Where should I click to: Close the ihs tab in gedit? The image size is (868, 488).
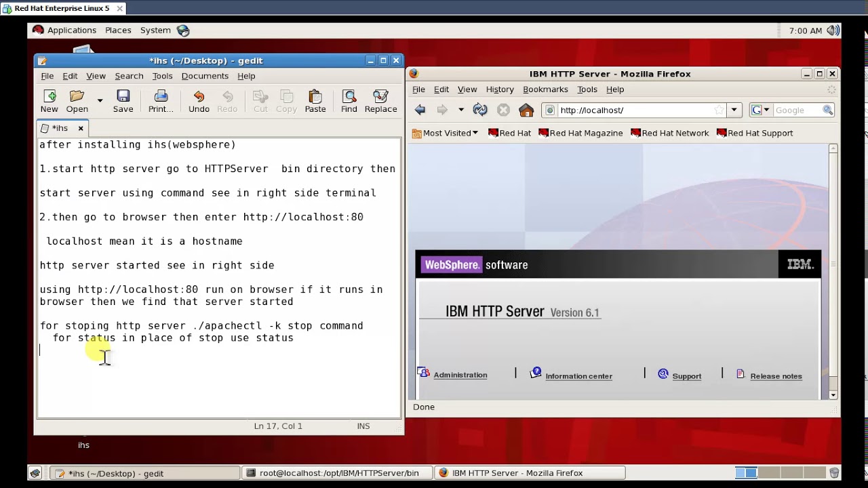click(80, 128)
